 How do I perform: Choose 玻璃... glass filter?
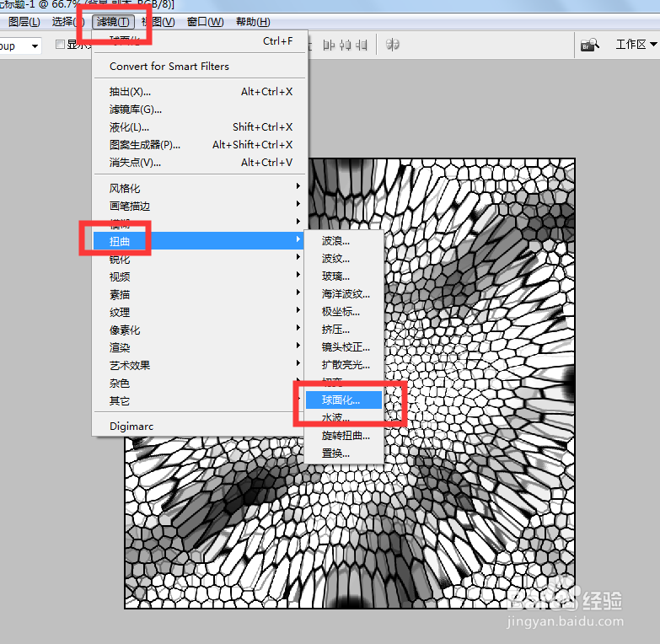click(344, 276)
